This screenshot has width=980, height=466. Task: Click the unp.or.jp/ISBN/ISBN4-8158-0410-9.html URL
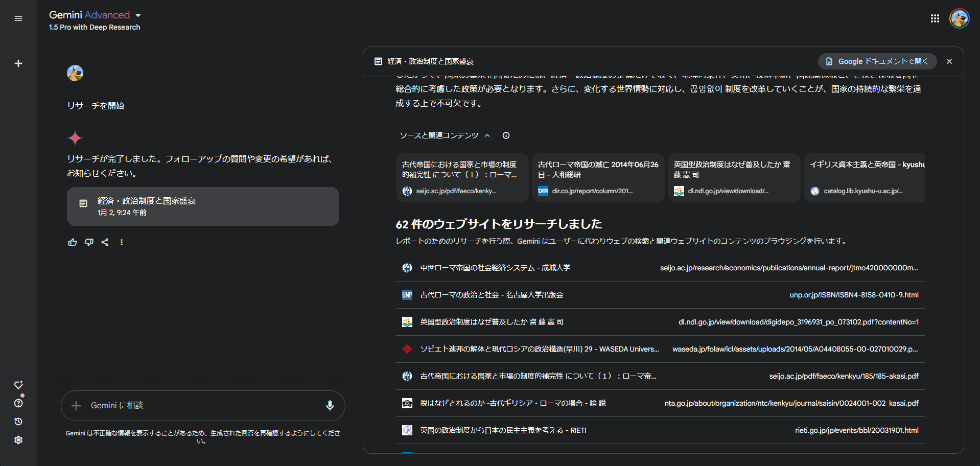point(854,295)
